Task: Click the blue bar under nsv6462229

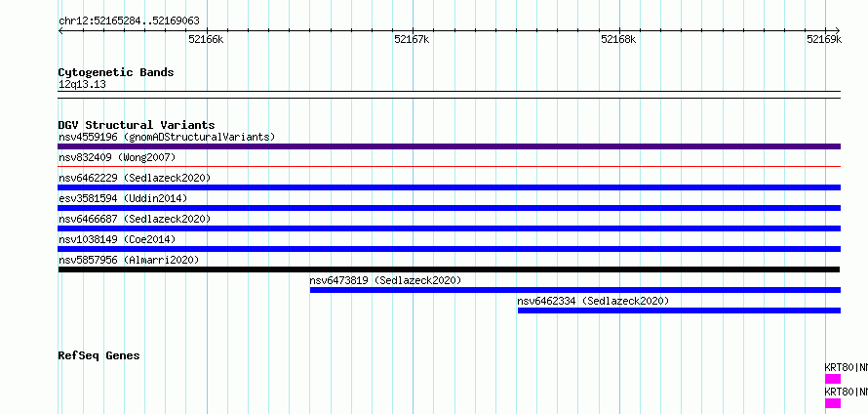Action: [449, 187]
